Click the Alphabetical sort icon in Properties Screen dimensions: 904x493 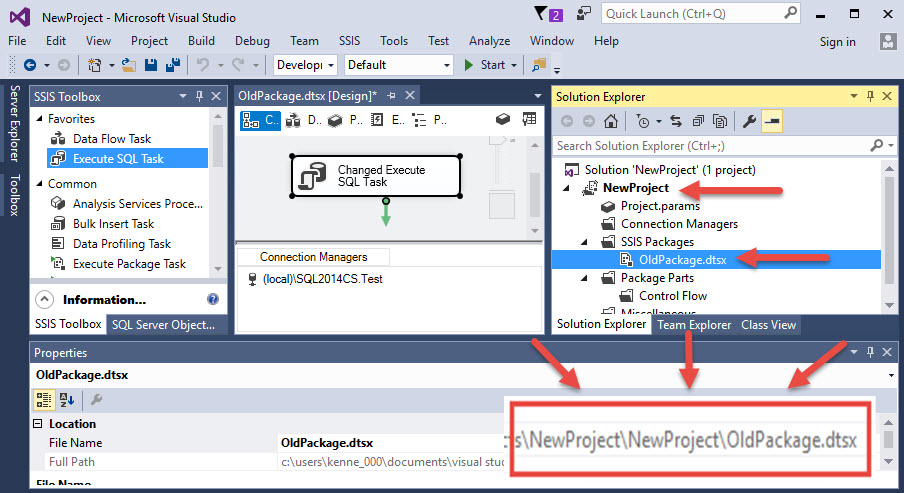tap(68, 399)
